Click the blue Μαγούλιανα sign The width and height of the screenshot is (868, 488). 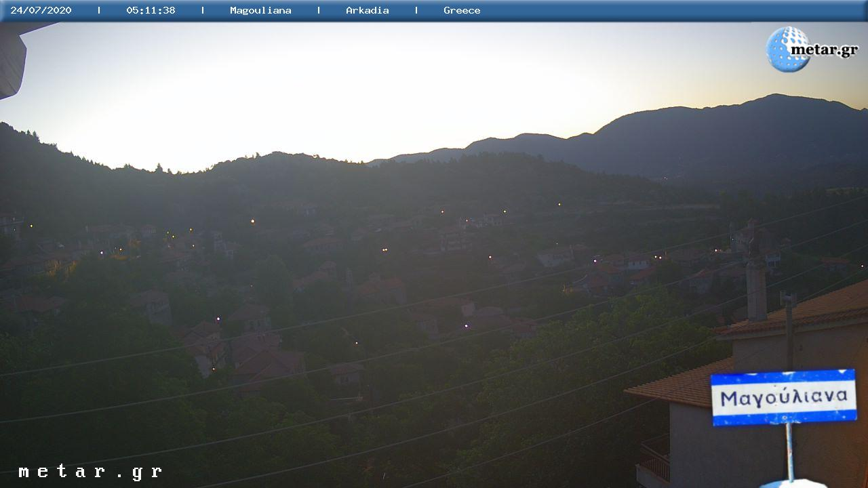(x=783, y=397)
